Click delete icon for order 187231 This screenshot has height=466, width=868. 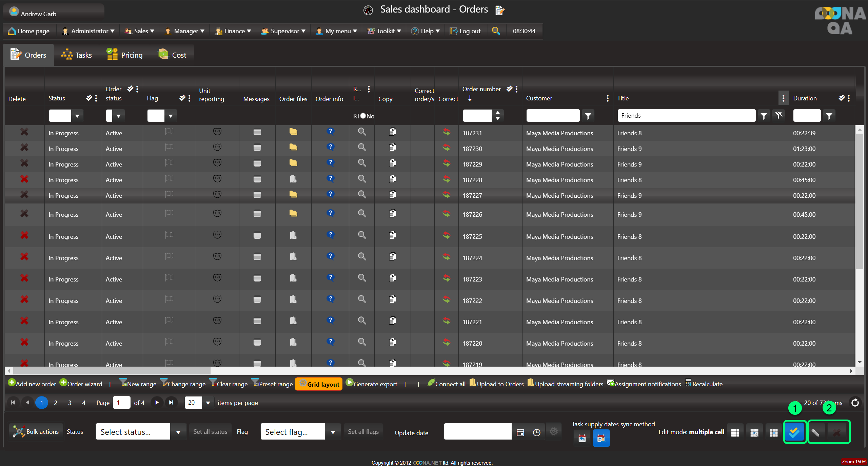pos(24,132)
